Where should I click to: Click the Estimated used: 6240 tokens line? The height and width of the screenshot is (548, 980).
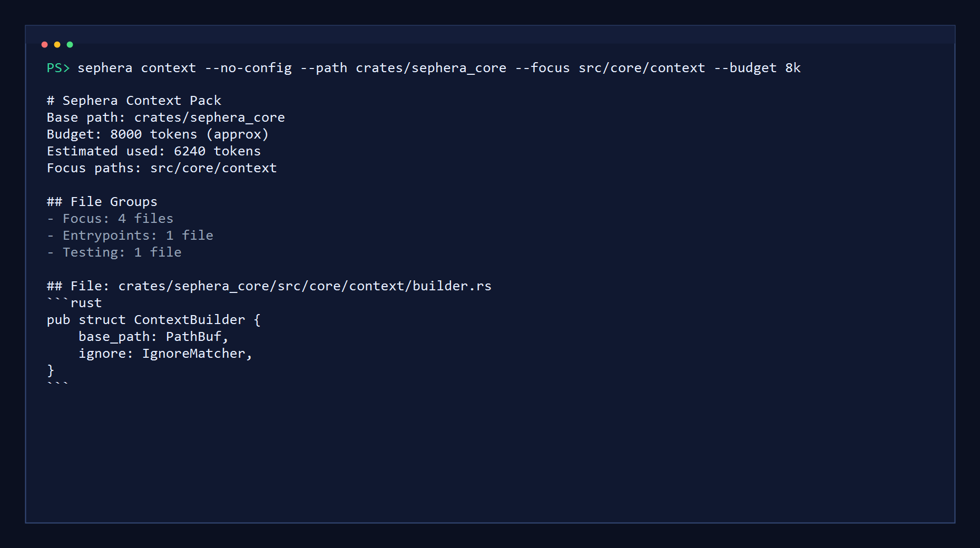point(154,151)
